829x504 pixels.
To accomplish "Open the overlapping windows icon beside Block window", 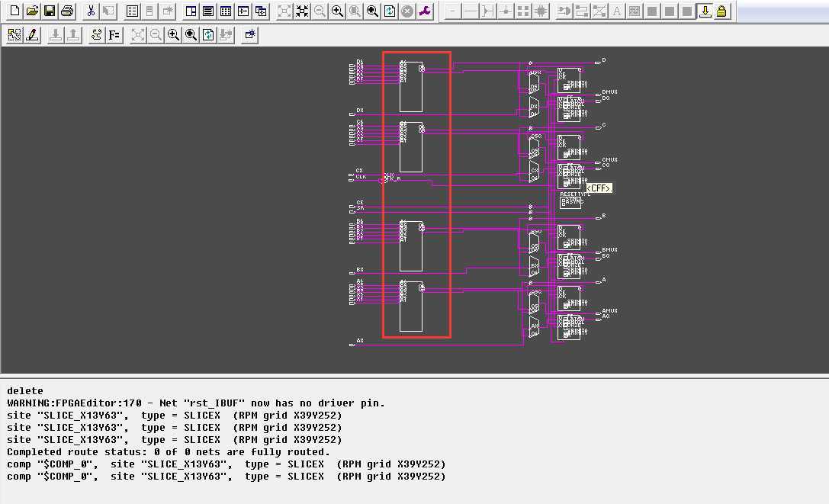I will pos(261,11).
